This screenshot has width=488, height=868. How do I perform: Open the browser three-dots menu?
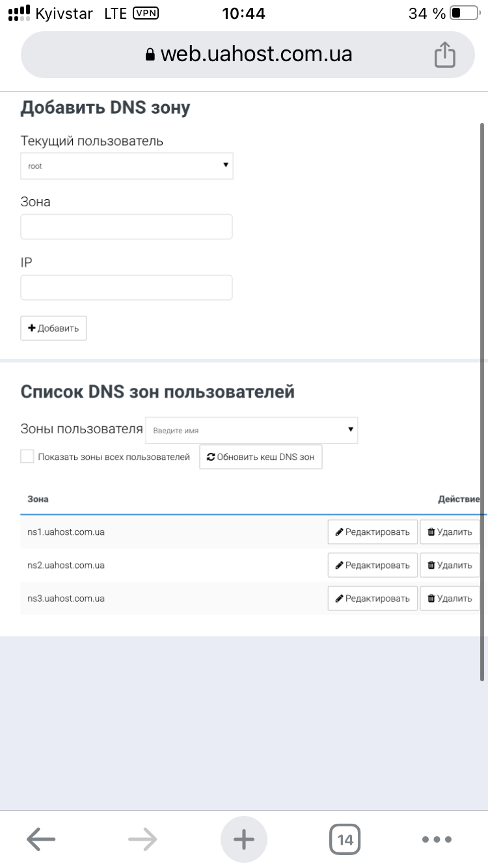click(x=436, y=839)
